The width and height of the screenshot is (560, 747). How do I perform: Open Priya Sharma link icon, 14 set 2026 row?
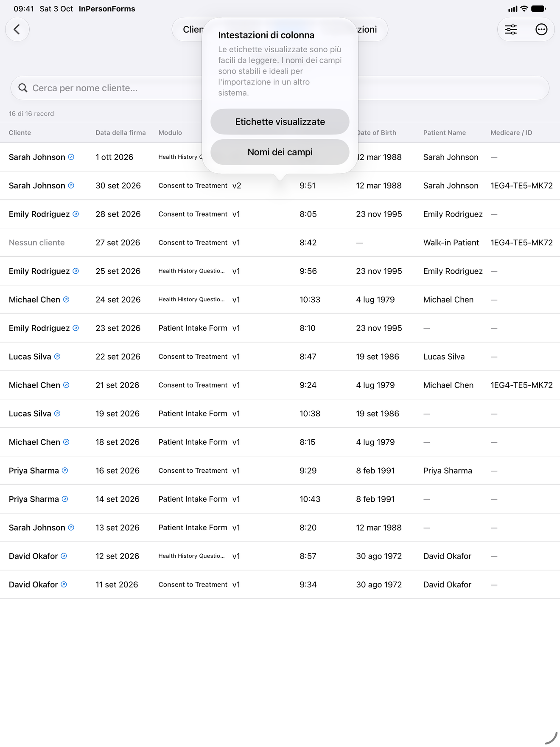coord(65,499)
